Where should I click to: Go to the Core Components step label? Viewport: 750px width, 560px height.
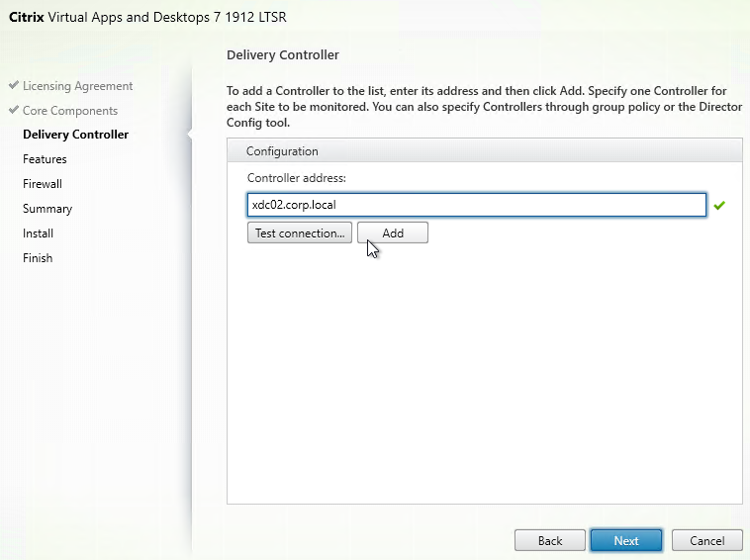[69, 111]
